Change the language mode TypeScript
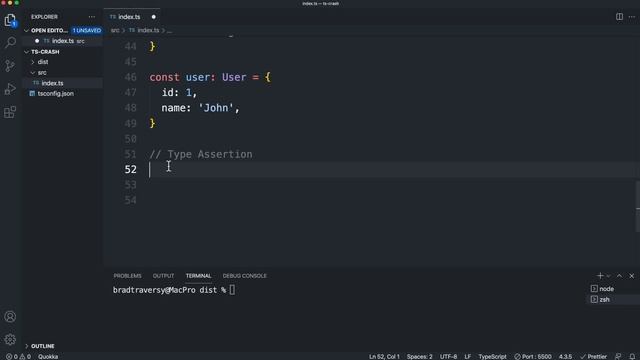The width and height of the screenshot is (640, 360). [492, 357]
